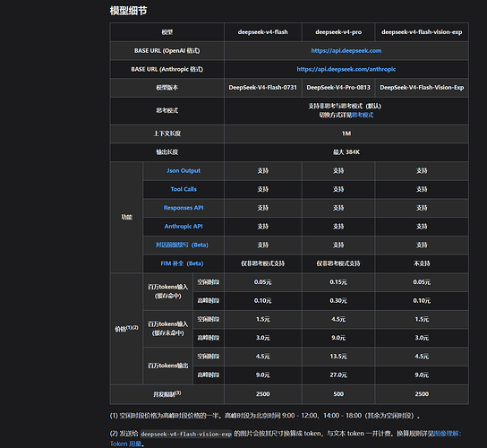
Task: Open the FIM 补全 (Beta) link
Action: tap(182, 263)
